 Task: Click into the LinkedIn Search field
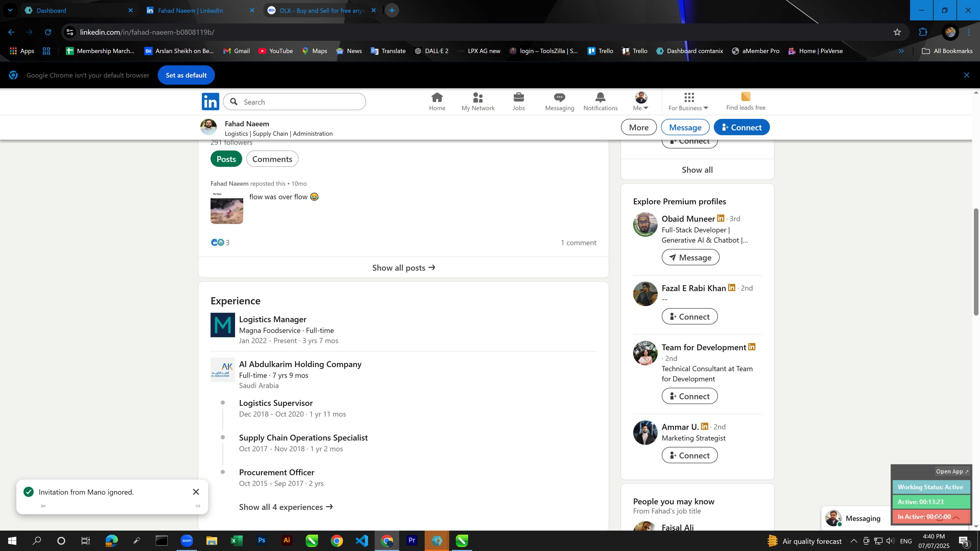(x=295, y=102)
